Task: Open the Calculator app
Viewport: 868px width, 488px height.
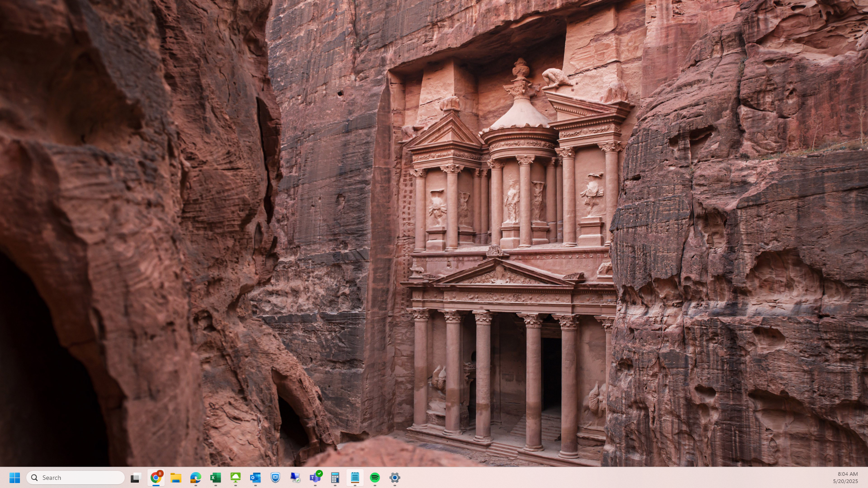Action: pos(335,478)
